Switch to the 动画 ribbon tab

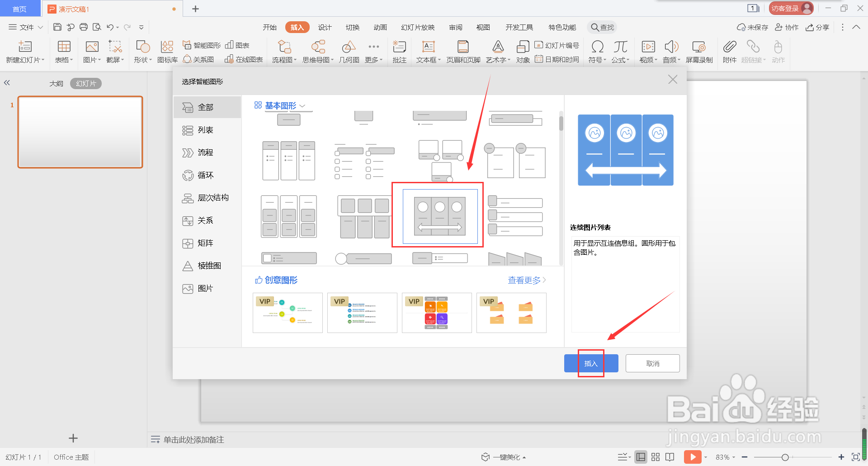(x=380, y=27)
